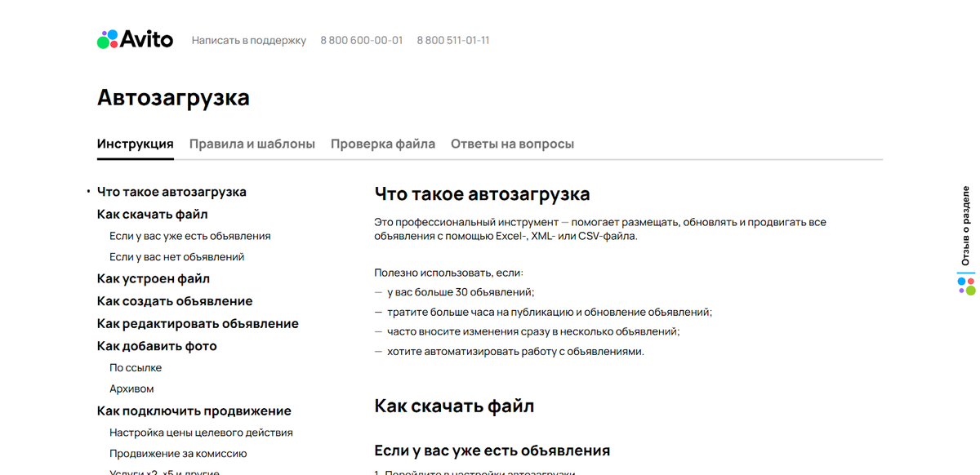
Task: Open the 'Написать в поддержку' link
Action: point(249,40)
